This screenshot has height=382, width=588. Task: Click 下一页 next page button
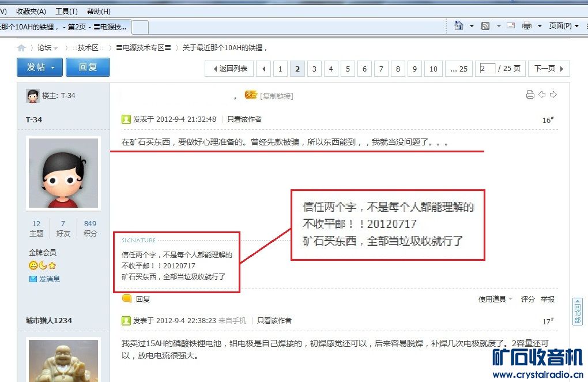[549, 69]
